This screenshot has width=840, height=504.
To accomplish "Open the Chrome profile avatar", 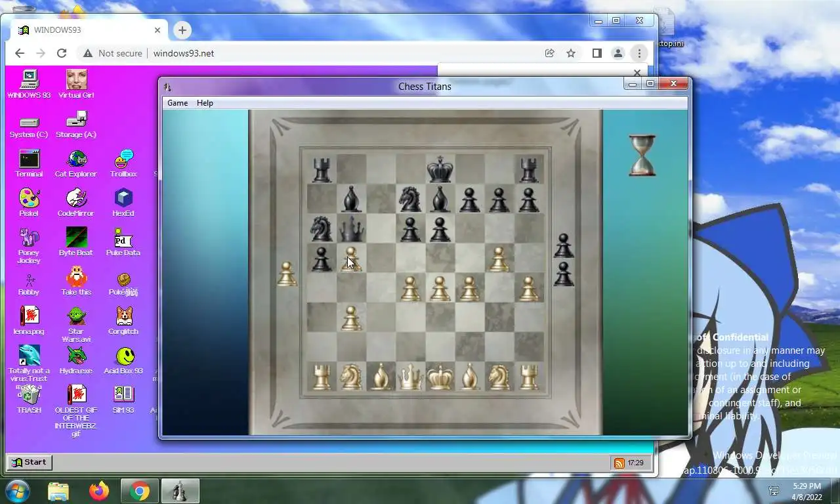I will point(618,53).
